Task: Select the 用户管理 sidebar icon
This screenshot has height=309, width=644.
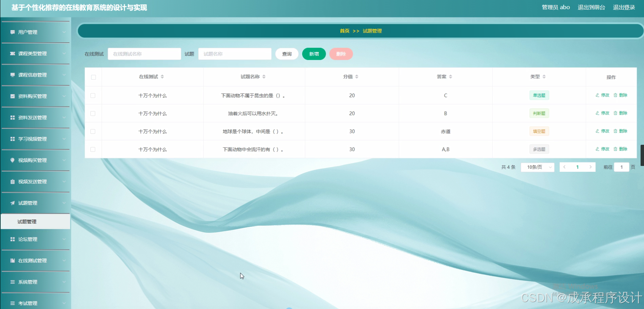Action: point(12,32)
